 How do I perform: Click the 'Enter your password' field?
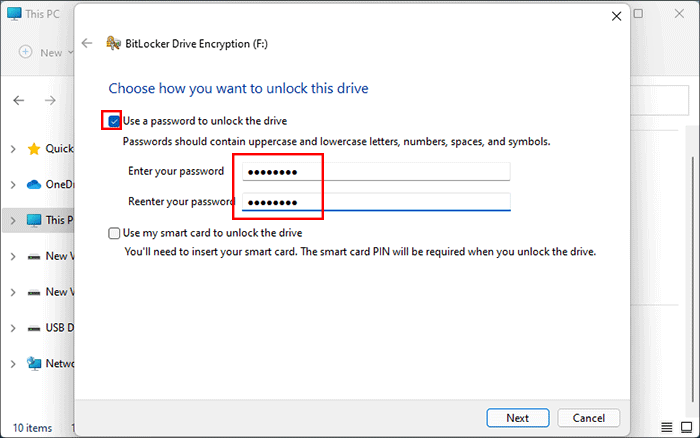coord(374,171)
